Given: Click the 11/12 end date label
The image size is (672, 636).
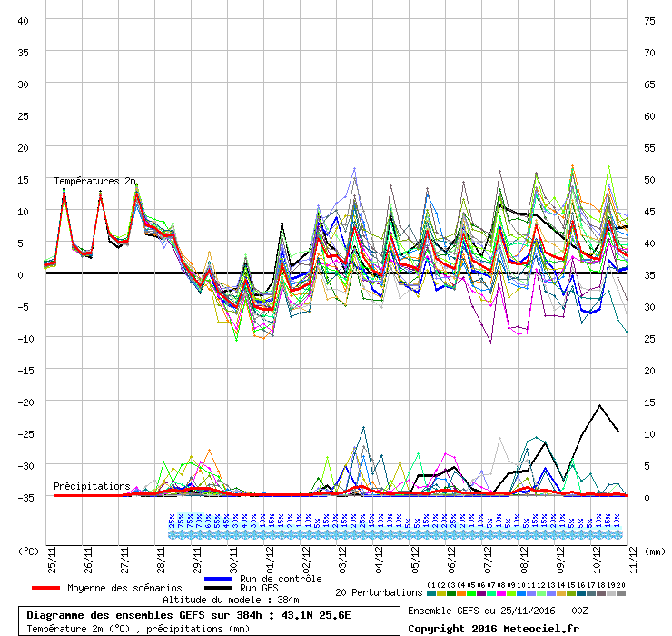Looking at the screenshot, I should (634, 560).
